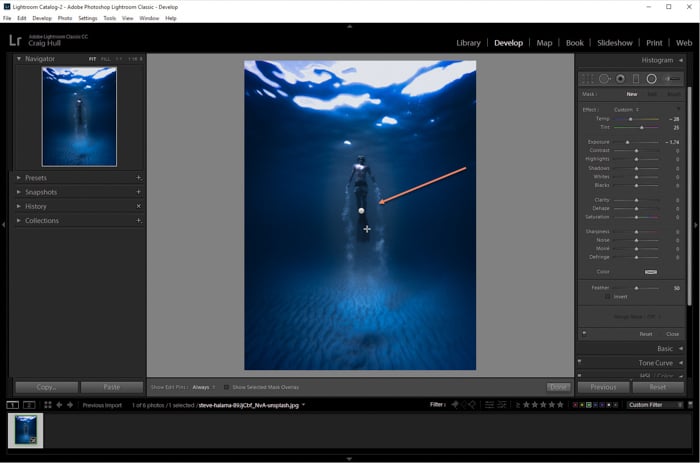Screen dimensions: 700x463
Task: Filter by flagged status flag icon
Action: click(x=455, y=405)
